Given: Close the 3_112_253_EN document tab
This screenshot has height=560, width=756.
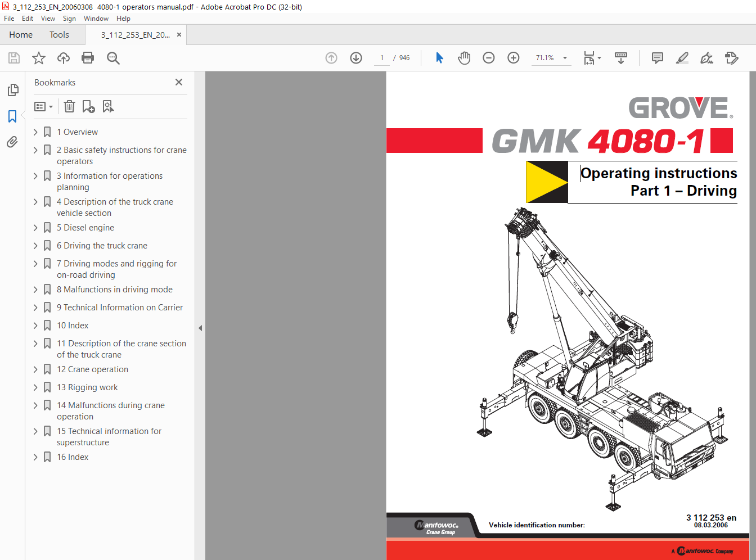Looking at the screenshot, I should pyautogui.click(x=179, y=35).
